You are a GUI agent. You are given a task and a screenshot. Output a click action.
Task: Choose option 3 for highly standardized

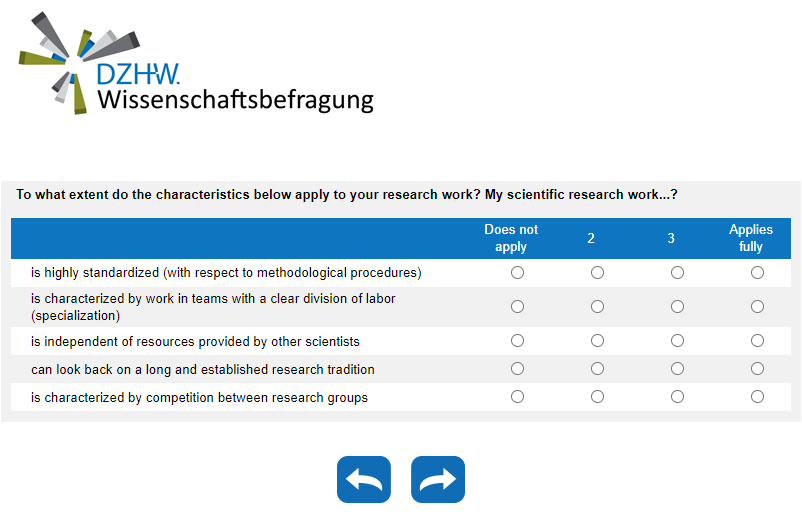click(x=677, y=273)
